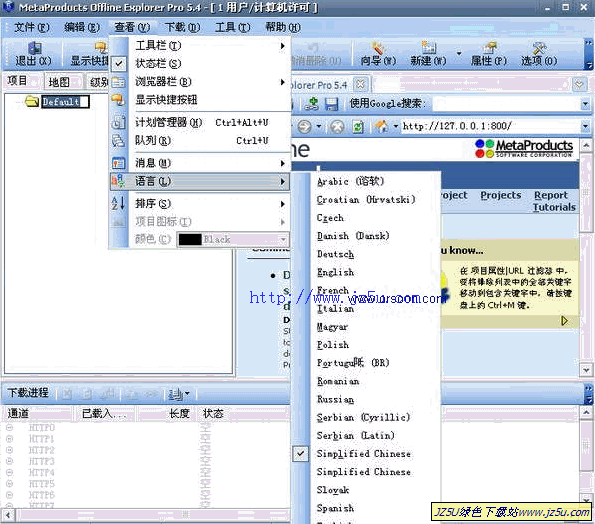Click the black color swatch
The image size is (595, 524).
pyautogui.click(x=190, y=239)
